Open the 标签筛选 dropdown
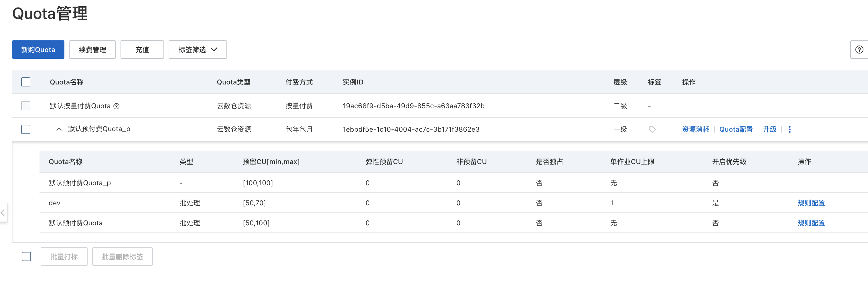Image resolution: width=868 pixels, height=288 pixels. (198, 50)
